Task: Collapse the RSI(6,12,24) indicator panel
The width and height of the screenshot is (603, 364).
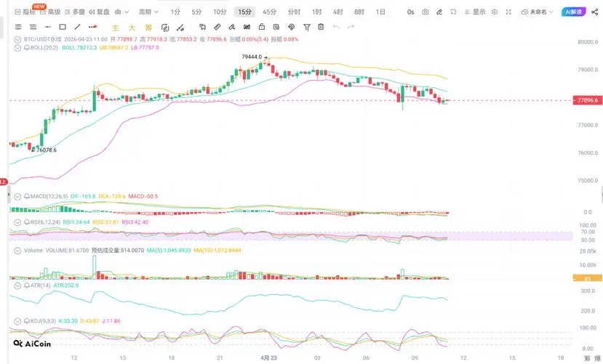Action: 17,222
